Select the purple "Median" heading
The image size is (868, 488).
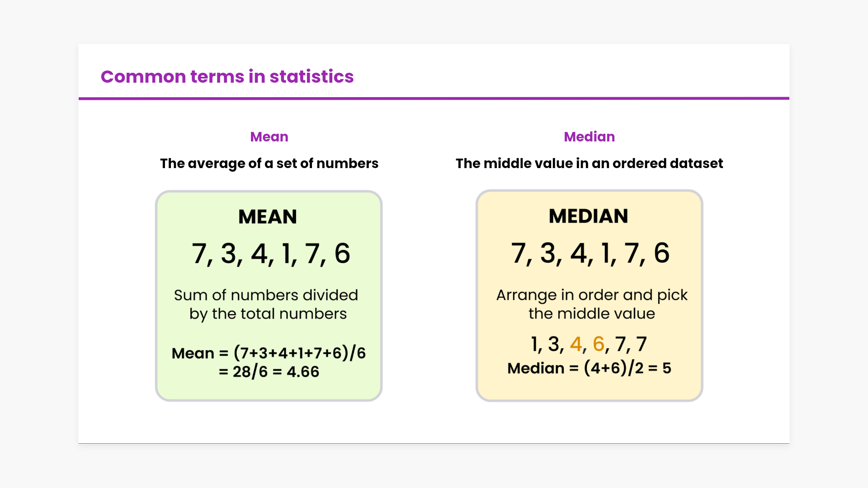tap(589, 137)
